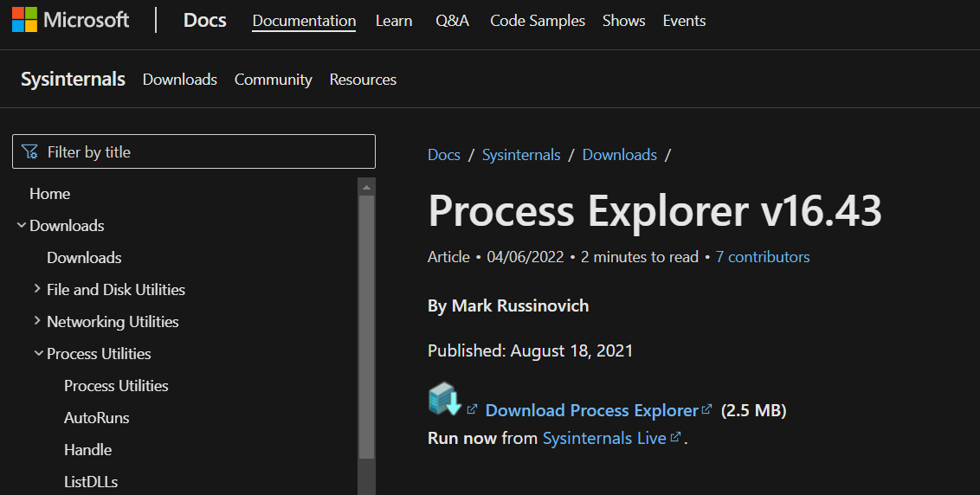
Task: Open the Shows page
Action: tap(623, 21)
